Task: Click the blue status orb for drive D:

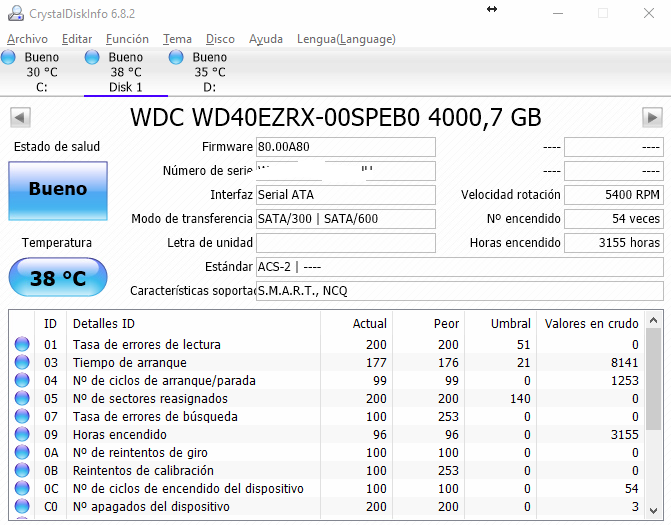Action: 176,57
